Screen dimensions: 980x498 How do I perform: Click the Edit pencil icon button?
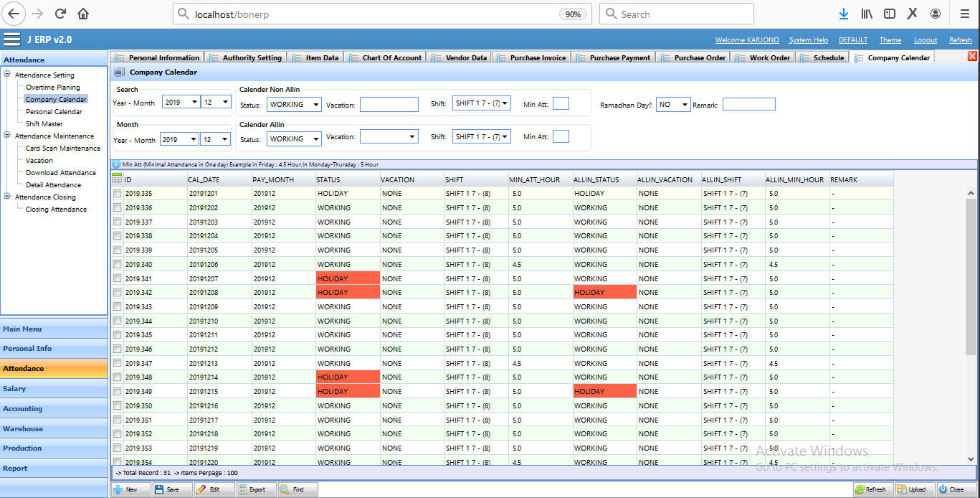pos(201,489)
